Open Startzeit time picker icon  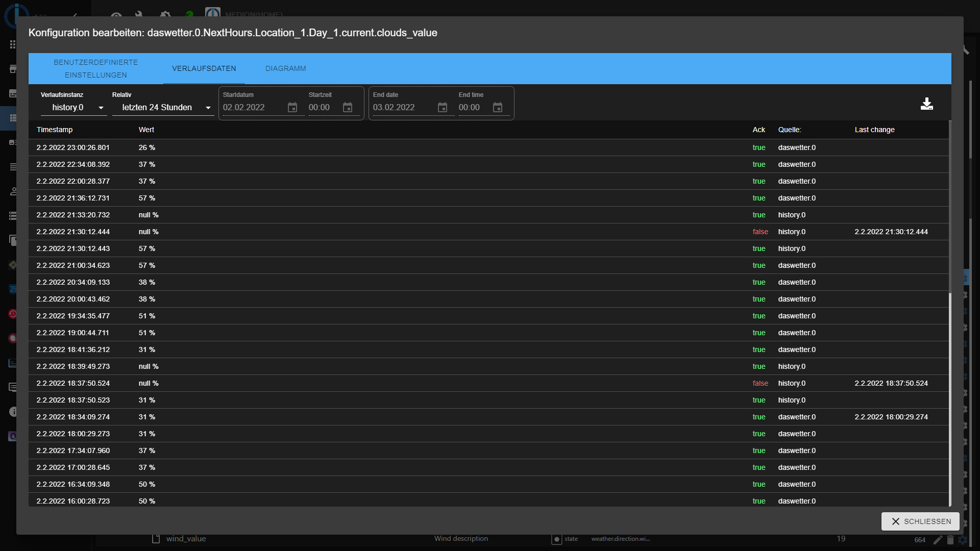point(348,108)
